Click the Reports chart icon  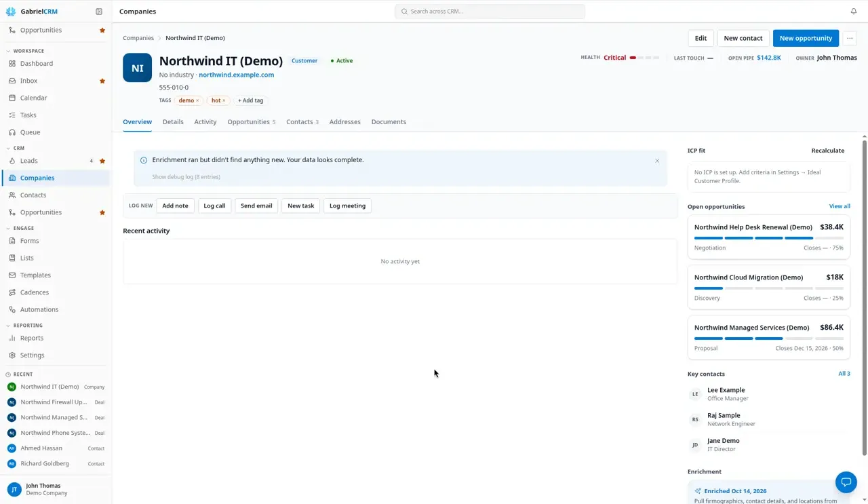(12, 338)
